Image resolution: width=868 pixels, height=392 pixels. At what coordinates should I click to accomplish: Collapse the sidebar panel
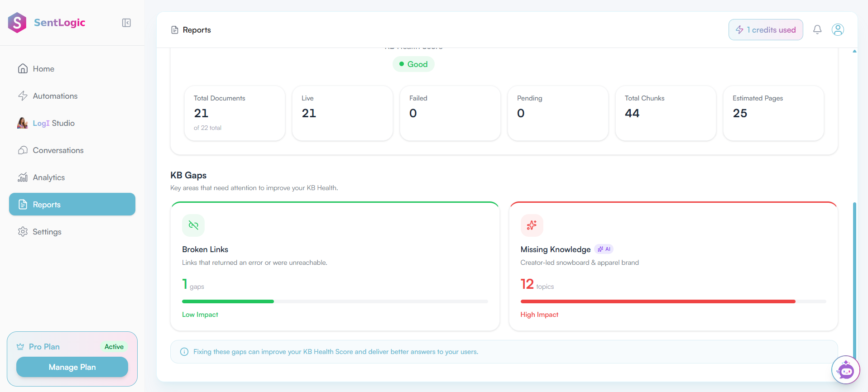(126, 23)
